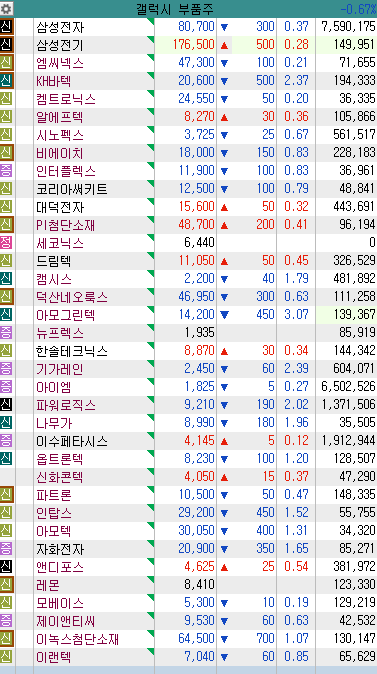Viewport: 377px width, 674px height.
Task: Click the 1,935 price of 뉴프렉스
Action: pos(199,333)
